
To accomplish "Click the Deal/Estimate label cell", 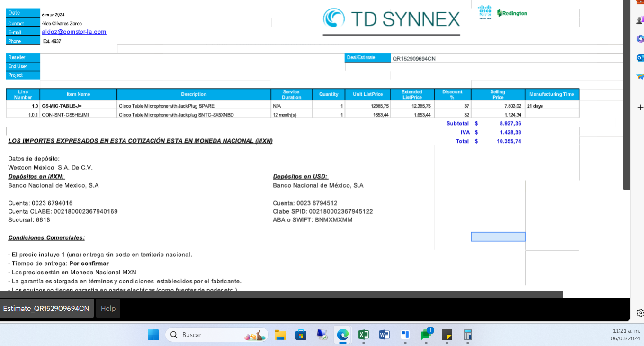I will [368, 57].
